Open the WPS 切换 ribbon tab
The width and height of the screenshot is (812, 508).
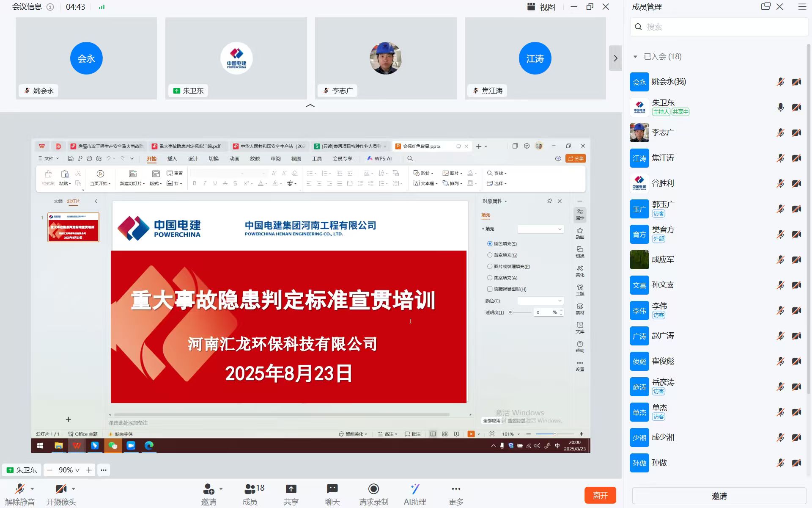[214, 159]
